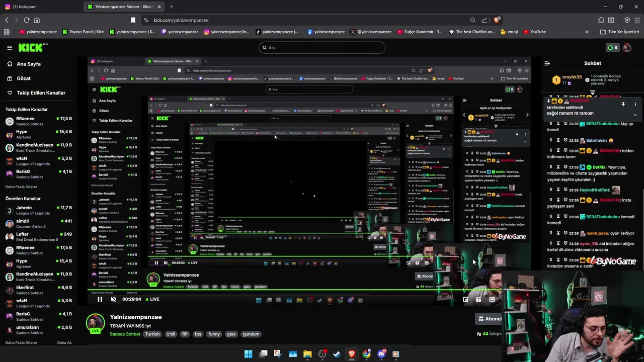Jump to LIVE indicator
This screenshot has height=362, width=644.
click(152, 299)
